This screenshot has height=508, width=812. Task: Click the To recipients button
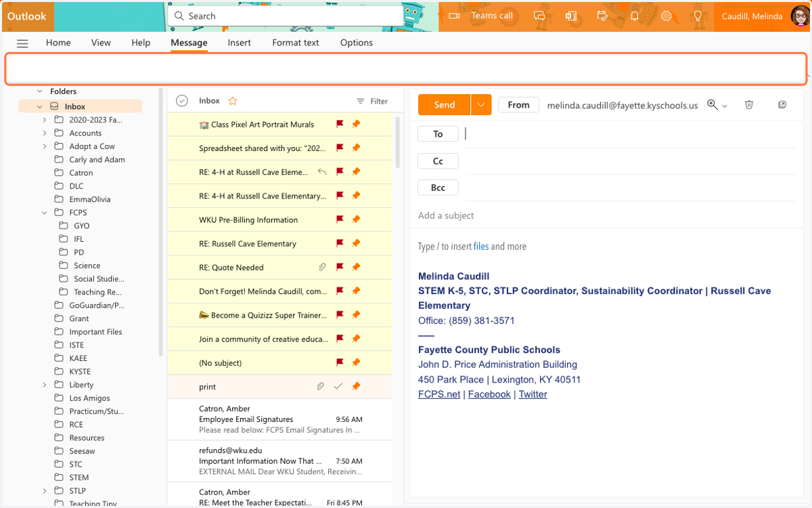pyautogui.click(x=438, y=134)
